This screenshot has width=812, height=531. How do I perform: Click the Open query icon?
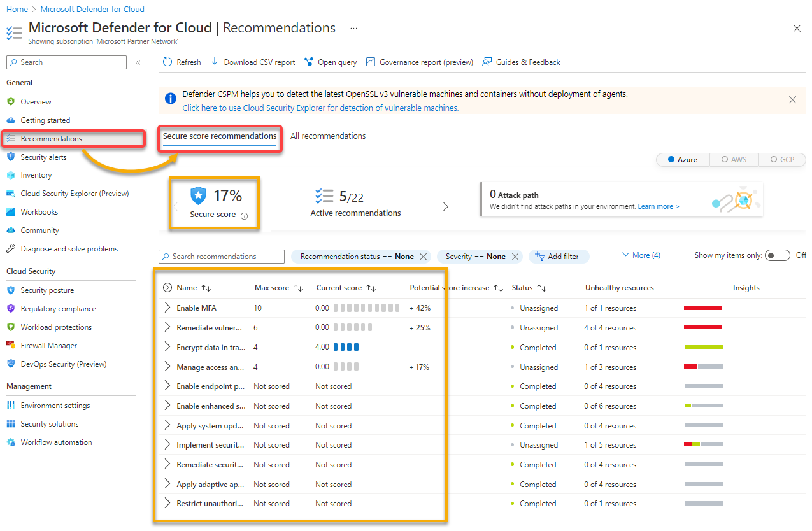click(x=309, y=62)
